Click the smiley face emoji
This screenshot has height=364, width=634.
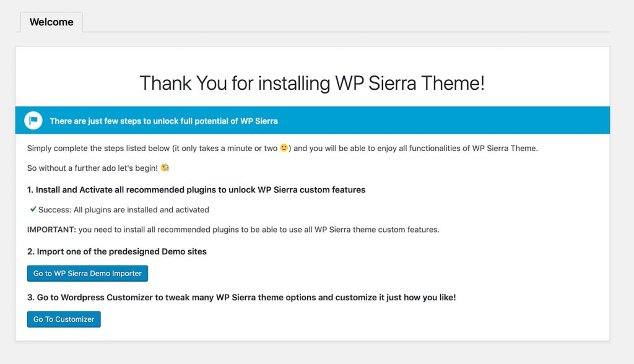pyautogui.click(x=284, y=147)
